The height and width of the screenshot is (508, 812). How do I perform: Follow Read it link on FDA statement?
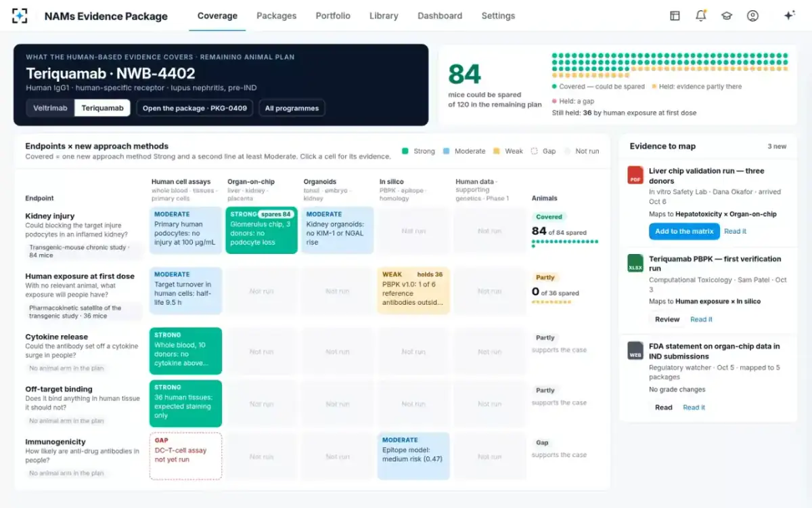[694, 408]
